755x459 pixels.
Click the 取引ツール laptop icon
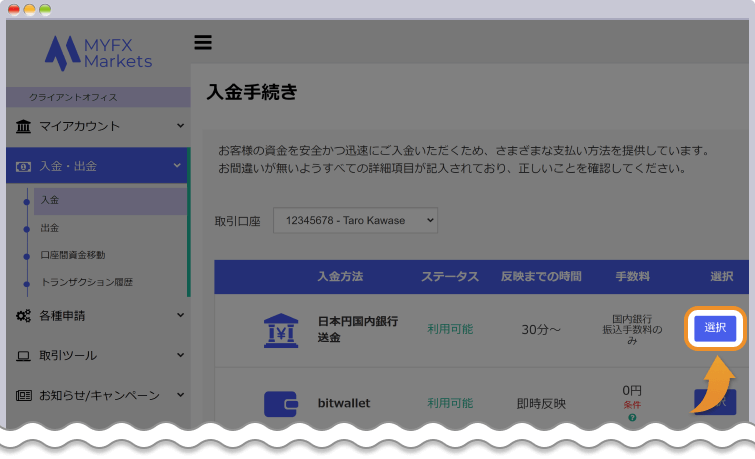(x=23, y=356)
